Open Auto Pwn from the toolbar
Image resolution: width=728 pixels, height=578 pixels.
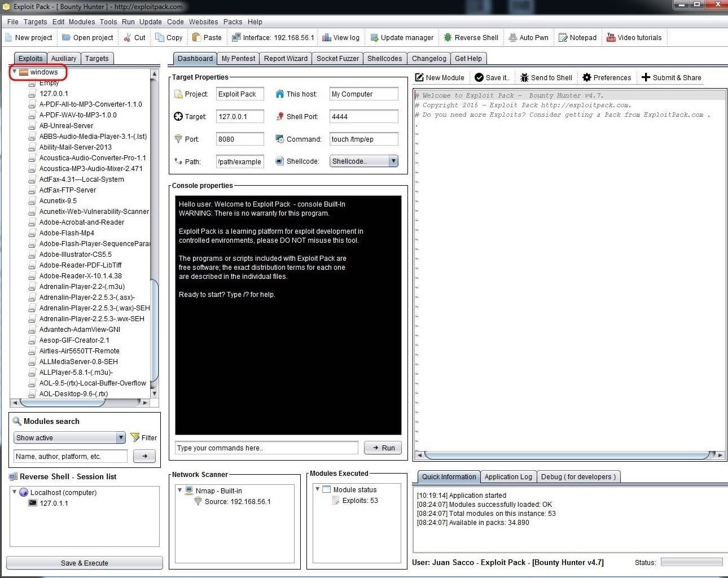coord(528,38)
